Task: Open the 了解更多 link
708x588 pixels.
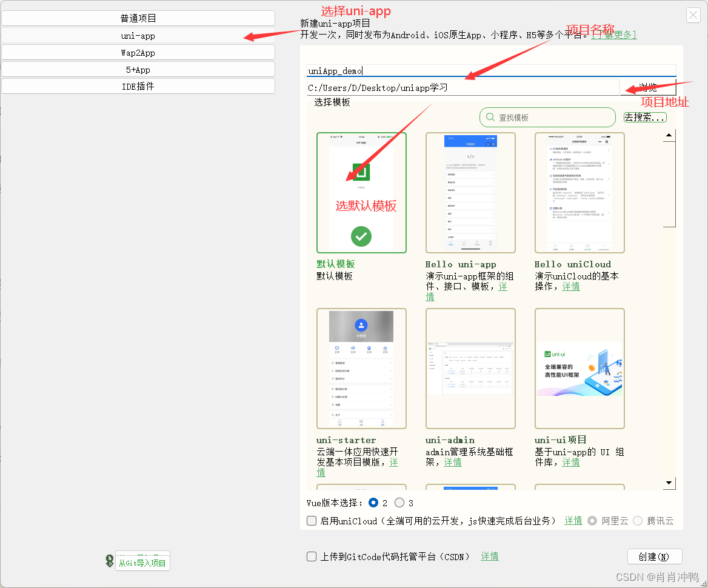Action: pos(614,35)
